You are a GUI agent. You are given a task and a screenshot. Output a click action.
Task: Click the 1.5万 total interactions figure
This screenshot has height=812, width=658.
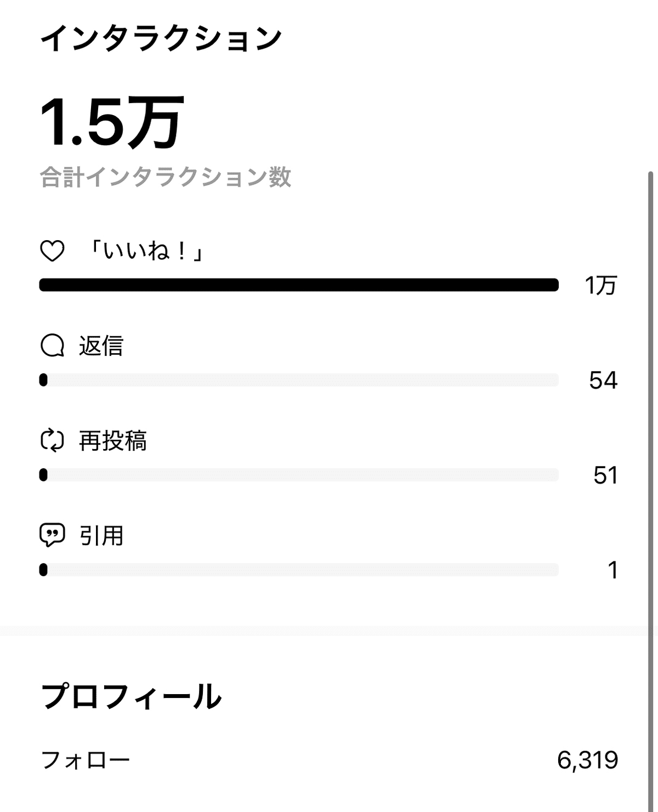[x=112, y=122]
